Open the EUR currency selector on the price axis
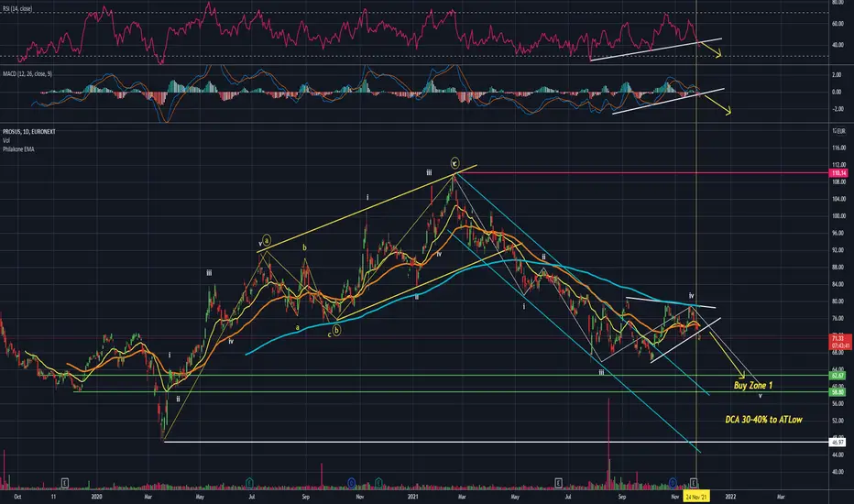The height and width of the screenshot is (504, 854). pos(840,131)
